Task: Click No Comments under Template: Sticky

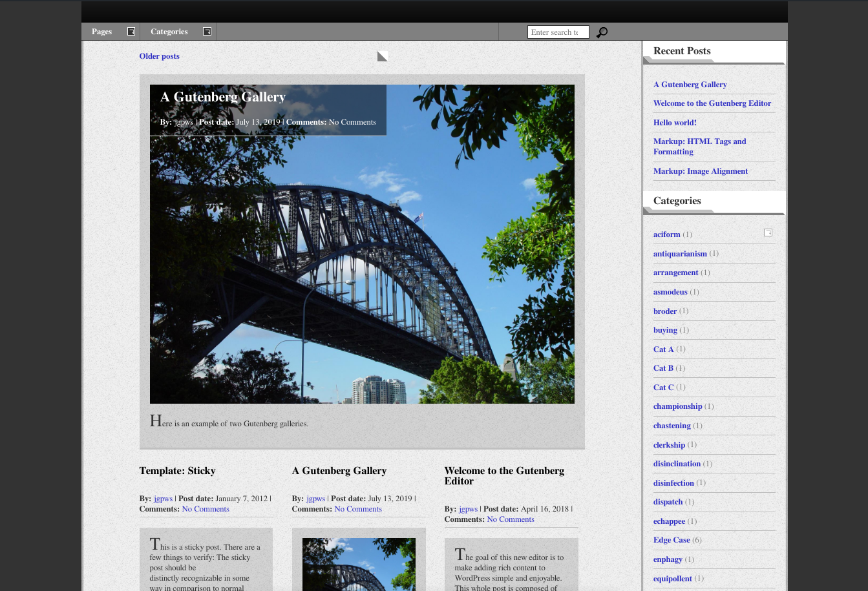Action: pyautogui.click(x=206, y=509)
